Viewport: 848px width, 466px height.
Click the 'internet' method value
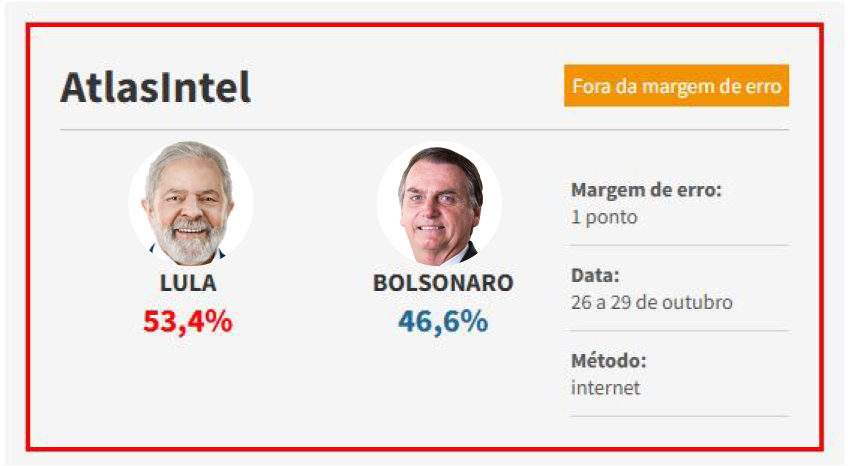[606, 387]
